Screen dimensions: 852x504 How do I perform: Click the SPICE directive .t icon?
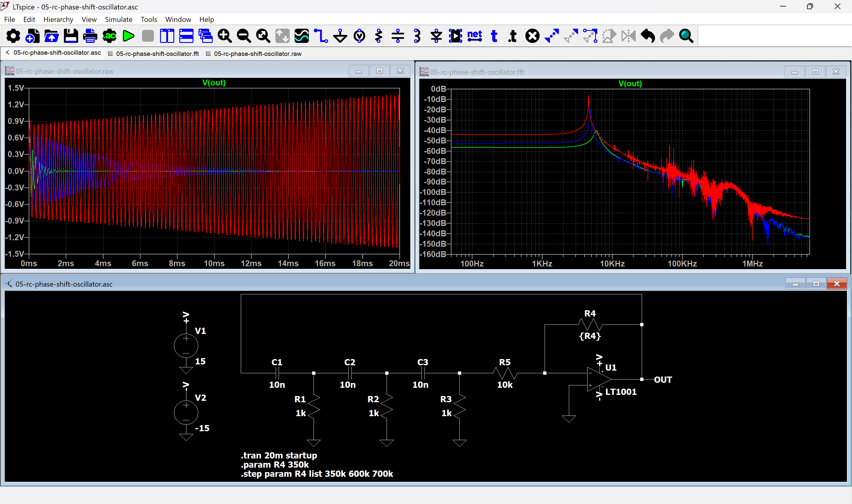[x=513, y=36]
